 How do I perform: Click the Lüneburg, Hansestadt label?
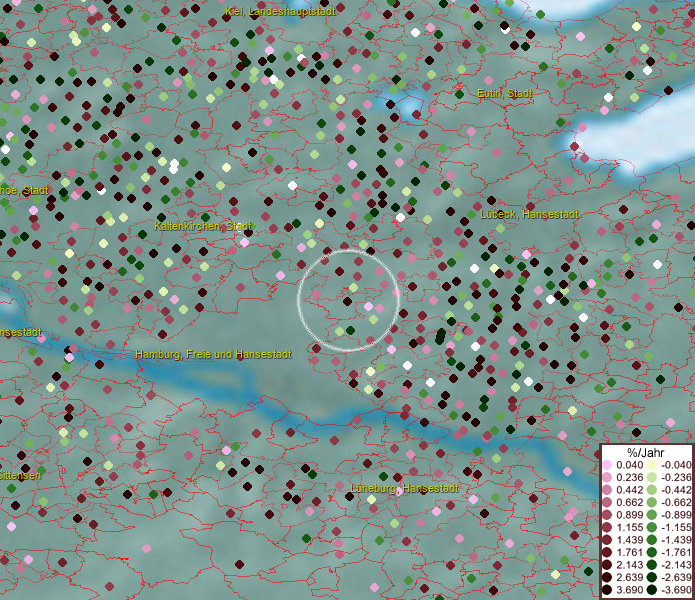click(404, 488)
